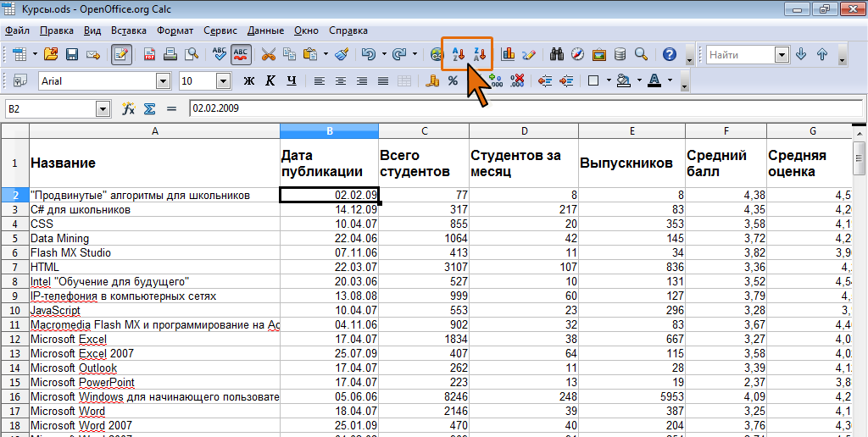Save the document with the floppy icon
The height and width of the screenshot is (437, 868).
(x=72, y=54)
